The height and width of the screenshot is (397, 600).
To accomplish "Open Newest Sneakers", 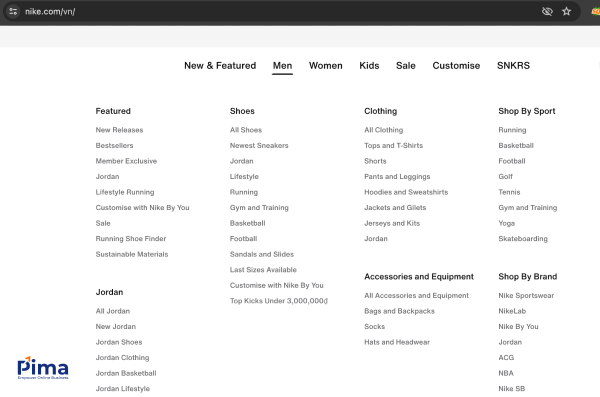I will (259, 145).
